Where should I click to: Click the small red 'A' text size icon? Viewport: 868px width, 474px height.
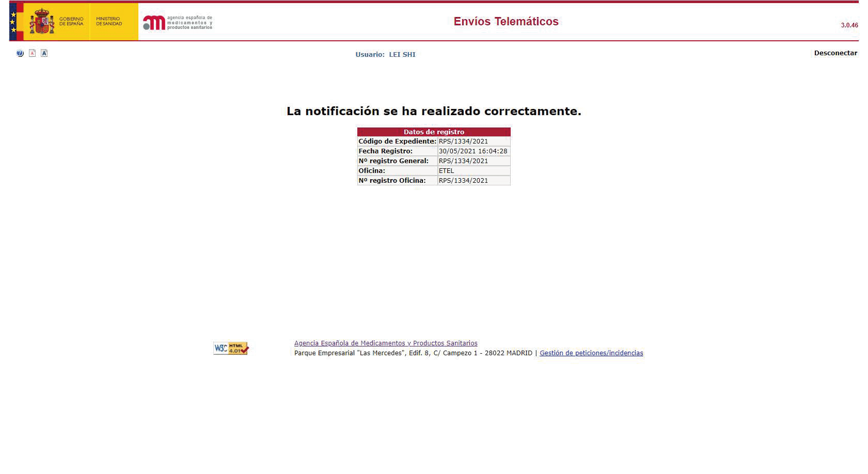[32, 53]
